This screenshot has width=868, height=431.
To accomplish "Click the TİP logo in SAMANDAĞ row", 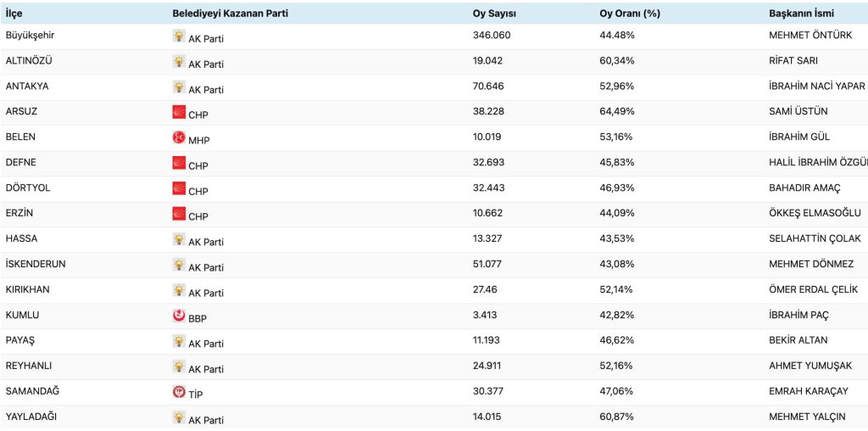I will point(179,392).
